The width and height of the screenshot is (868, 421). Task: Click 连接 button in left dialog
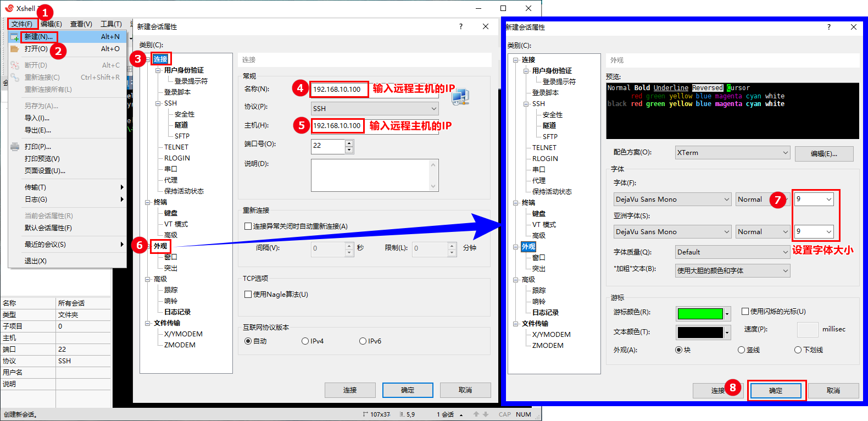pos(350,390)
